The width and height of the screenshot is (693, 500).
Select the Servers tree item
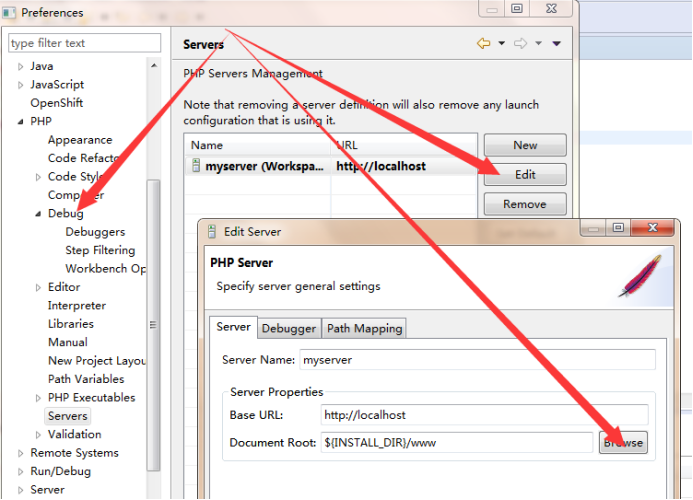click(x=68, y=416)
